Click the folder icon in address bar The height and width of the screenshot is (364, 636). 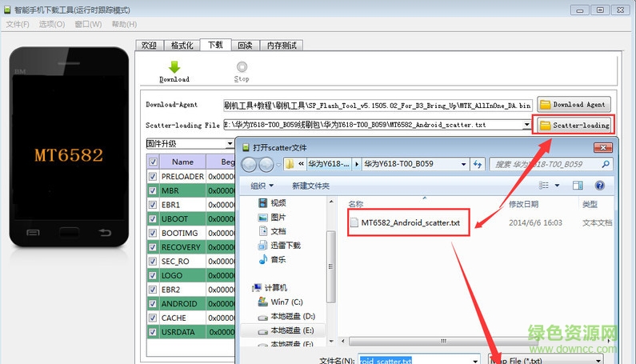290,164
